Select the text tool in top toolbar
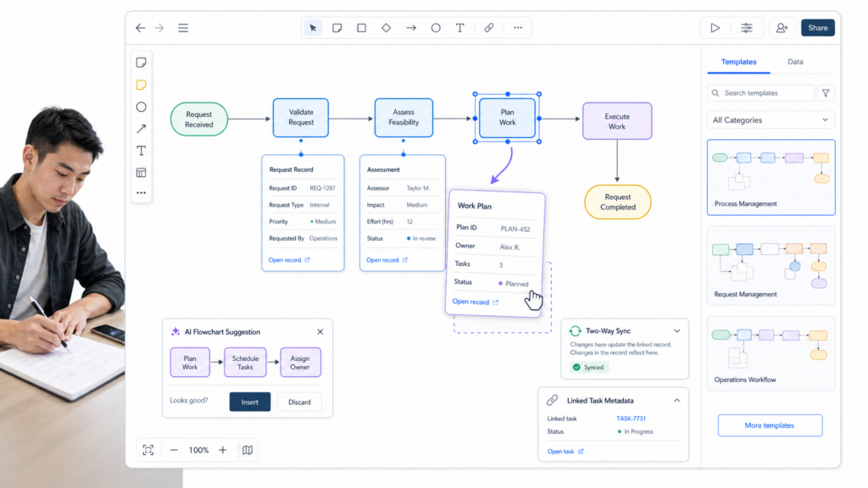This screenshot has height=488, width=868. pyautogui.click(x=460, y=28)
